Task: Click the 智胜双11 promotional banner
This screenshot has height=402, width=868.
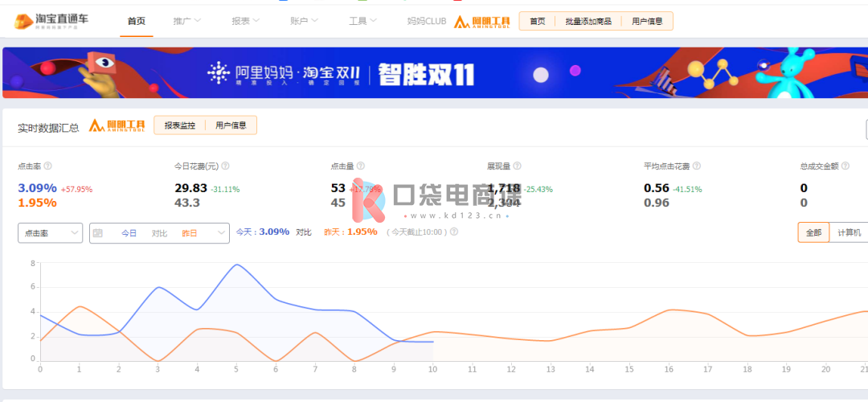Action: click(435, 73)
